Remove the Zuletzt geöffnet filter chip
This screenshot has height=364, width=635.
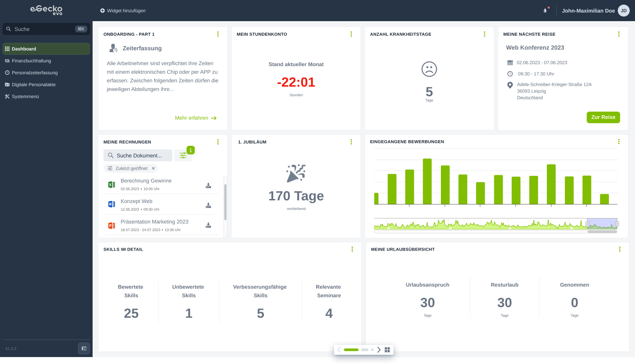[153, 168]
